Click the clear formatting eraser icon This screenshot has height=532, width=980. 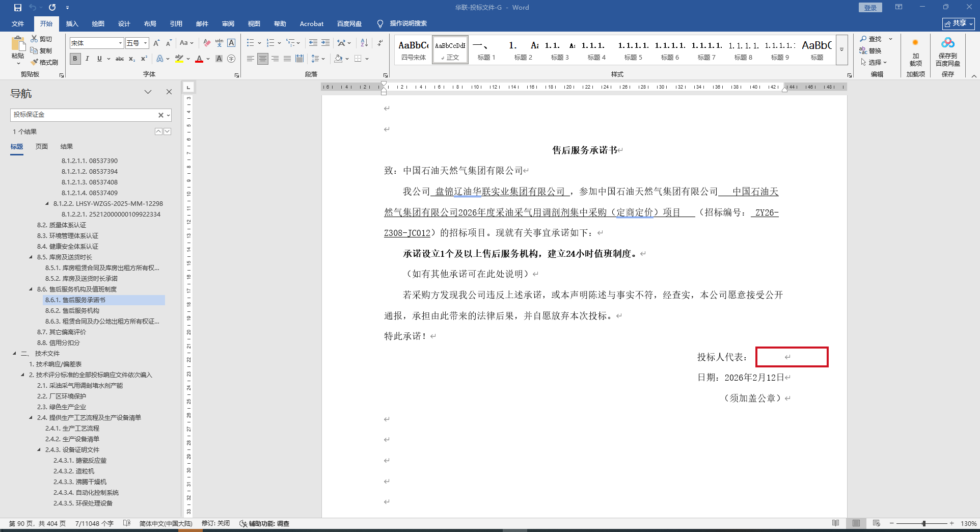[207, 43]
